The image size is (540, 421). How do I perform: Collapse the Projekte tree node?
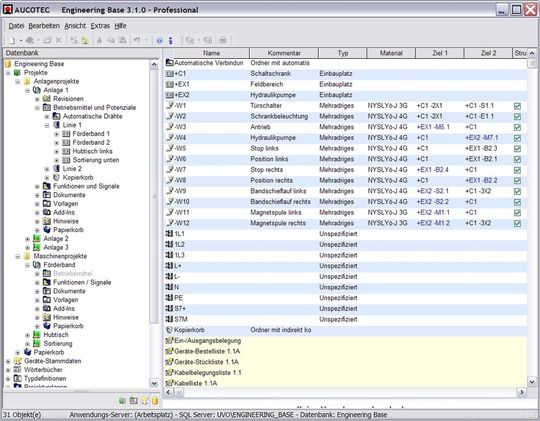tap(8, 73)
